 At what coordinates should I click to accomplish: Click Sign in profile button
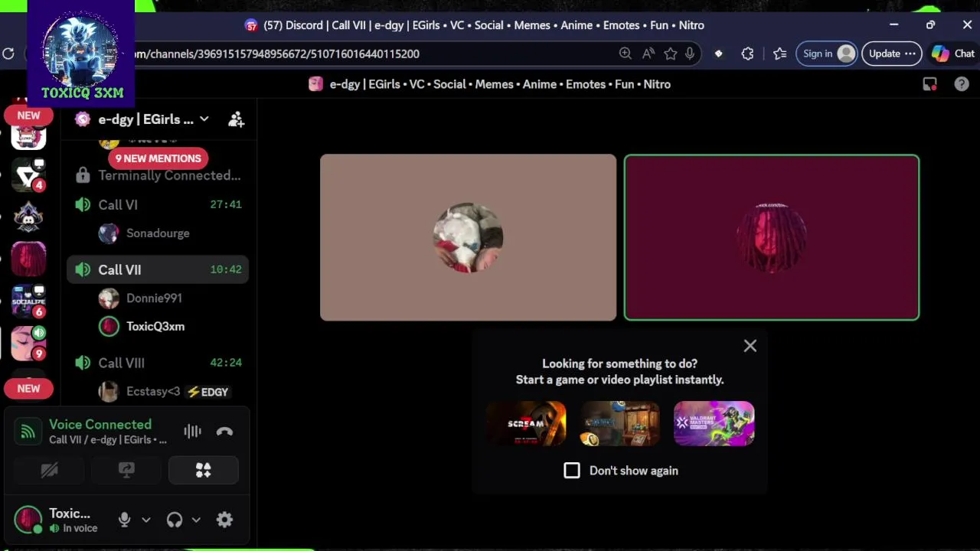coord(827,54)
